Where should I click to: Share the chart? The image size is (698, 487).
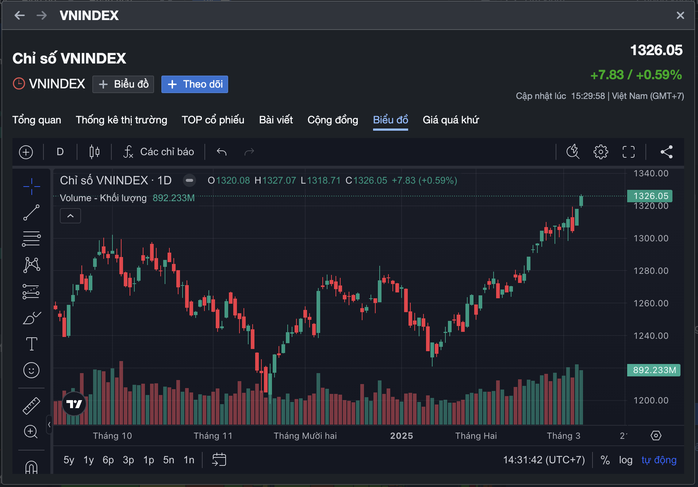click(666, 152)
